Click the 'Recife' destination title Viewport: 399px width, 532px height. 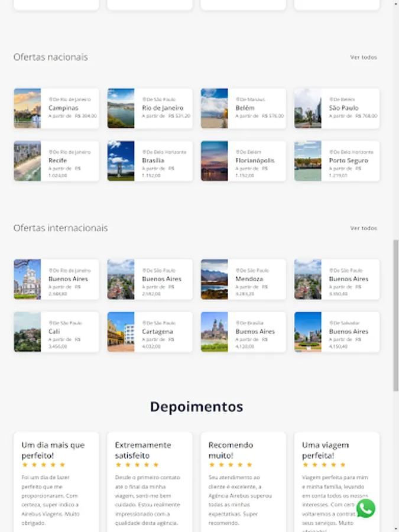[x=58, y=160]
